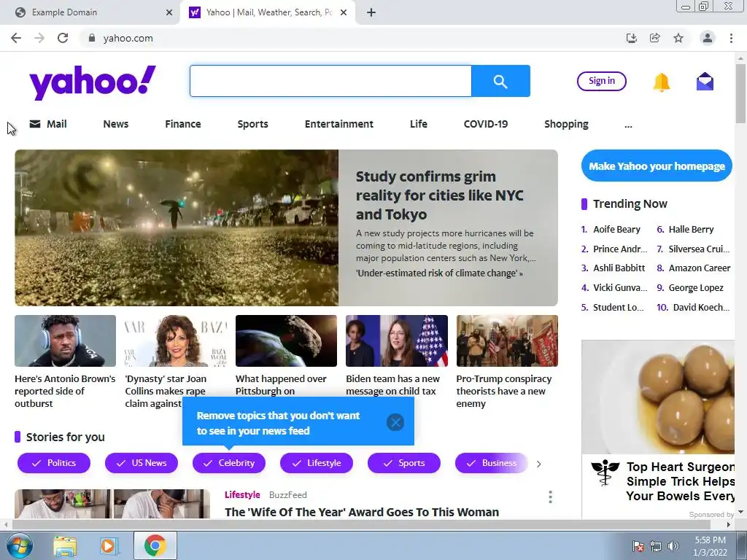Reload the page
Viewport: 747px width, 560px height.
(x=63, y=38)
